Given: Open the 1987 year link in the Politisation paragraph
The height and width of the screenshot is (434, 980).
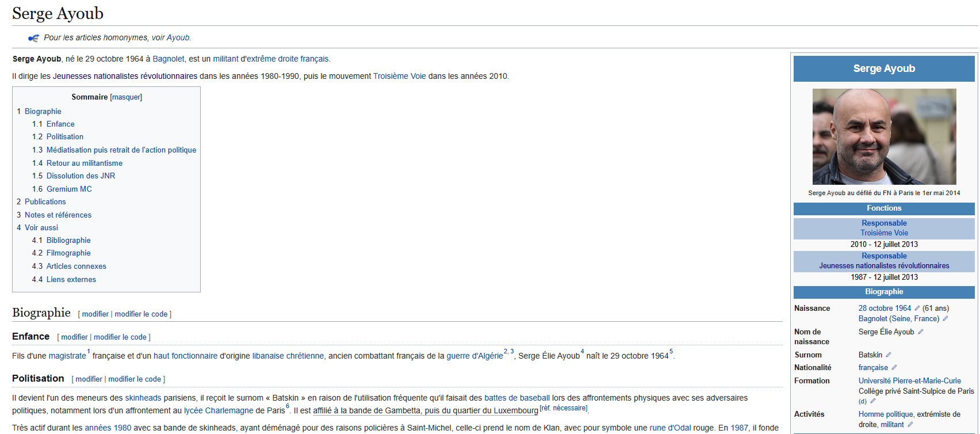Looking at the screenshot, I should click(740, 428).
